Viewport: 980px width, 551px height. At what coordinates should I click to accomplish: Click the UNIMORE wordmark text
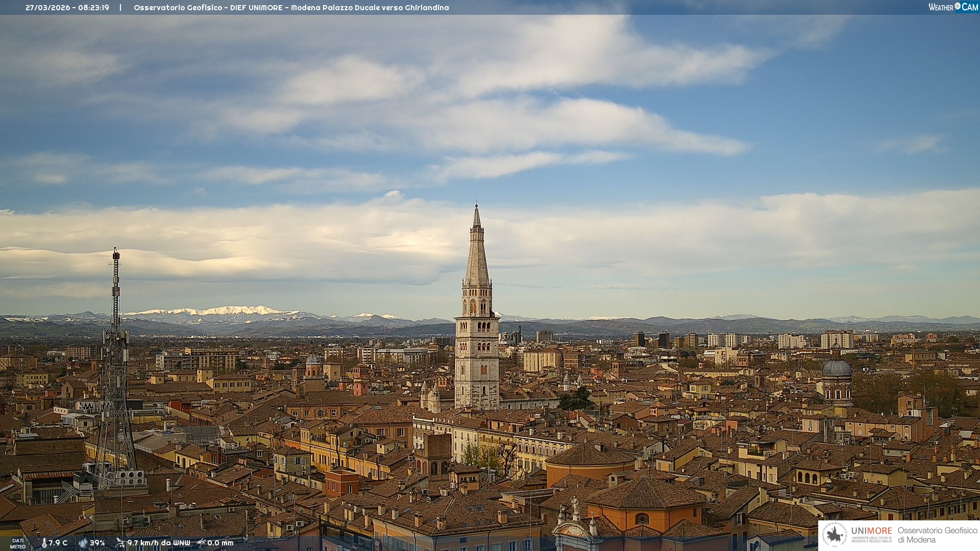[x=871, y=531]
